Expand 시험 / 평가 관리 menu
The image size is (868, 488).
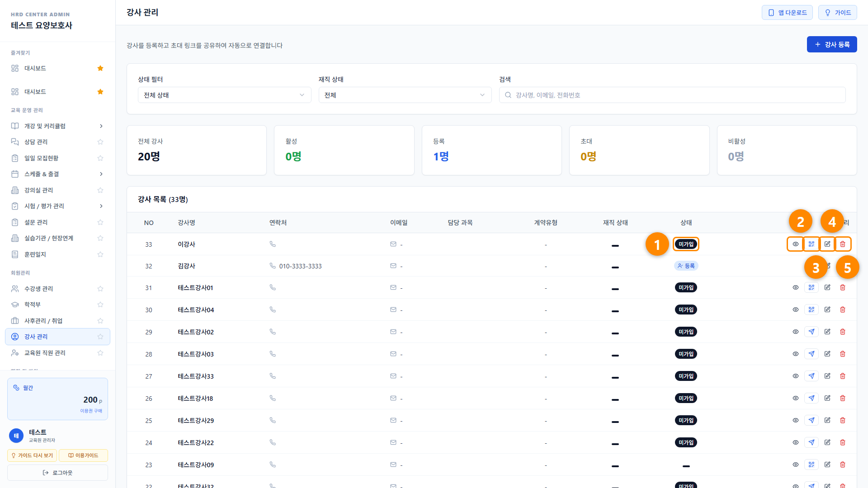[x=57, y=206]
